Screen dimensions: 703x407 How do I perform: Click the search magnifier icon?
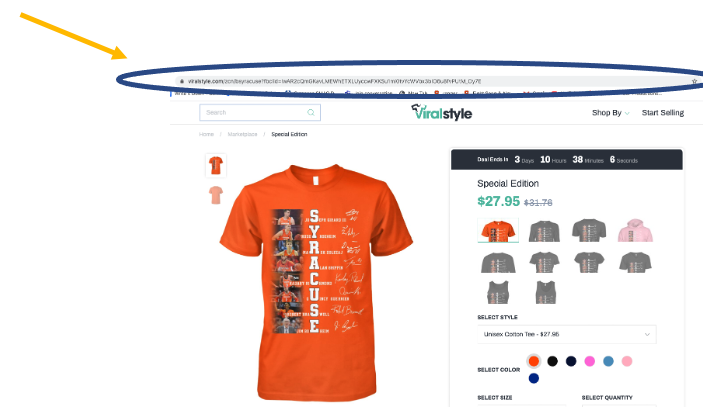(x=311, y=113)
